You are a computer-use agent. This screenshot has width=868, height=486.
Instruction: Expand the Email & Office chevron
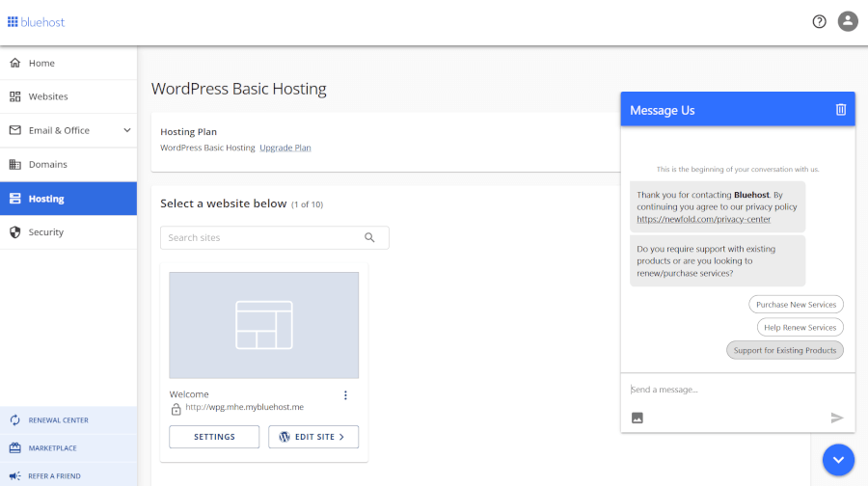pos(126,130)
